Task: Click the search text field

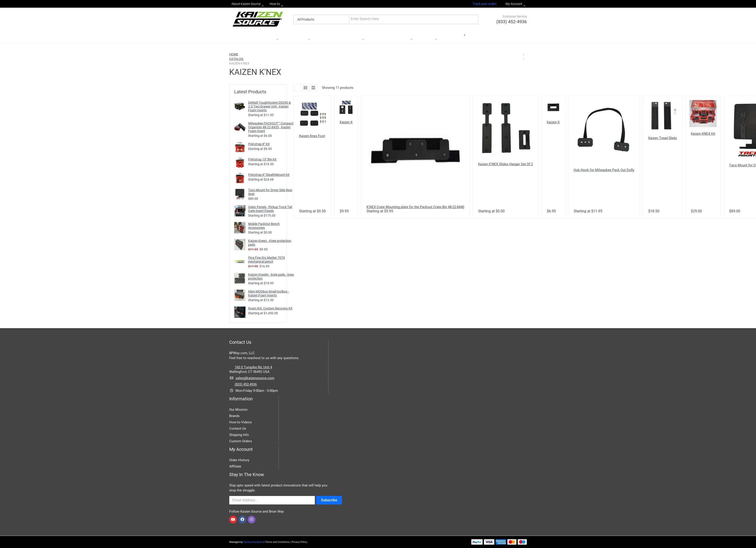Action: click(413, 19)
